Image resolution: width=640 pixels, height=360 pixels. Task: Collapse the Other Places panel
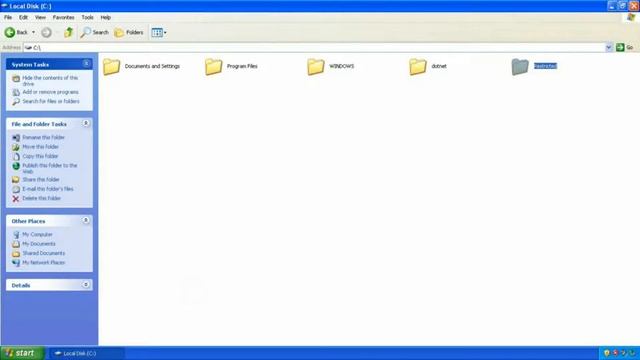tap(86, 220)
